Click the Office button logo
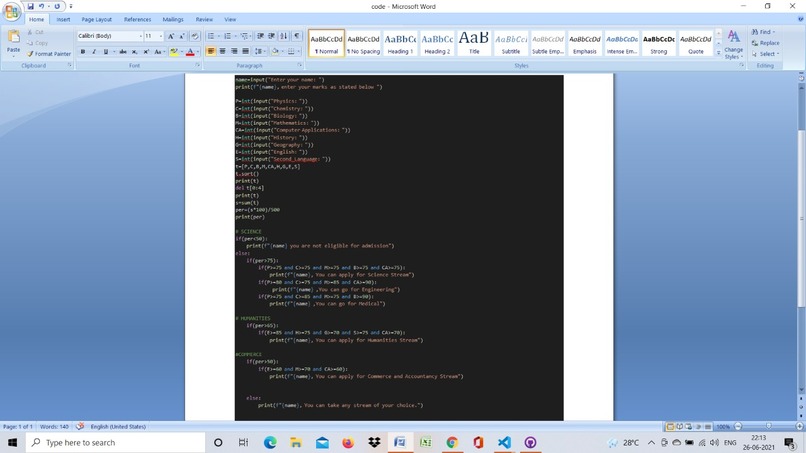806x453 pixels. tap(11, 11)
